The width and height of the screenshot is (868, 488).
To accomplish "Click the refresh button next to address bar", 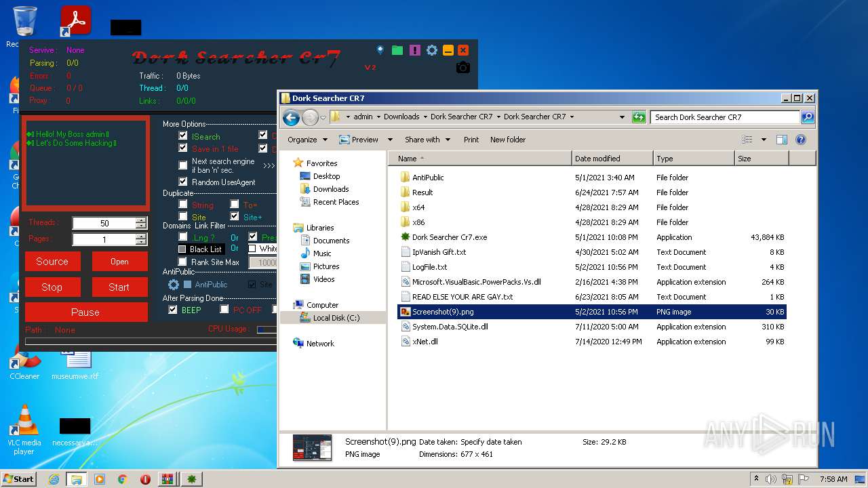I will tap(639, 117).
